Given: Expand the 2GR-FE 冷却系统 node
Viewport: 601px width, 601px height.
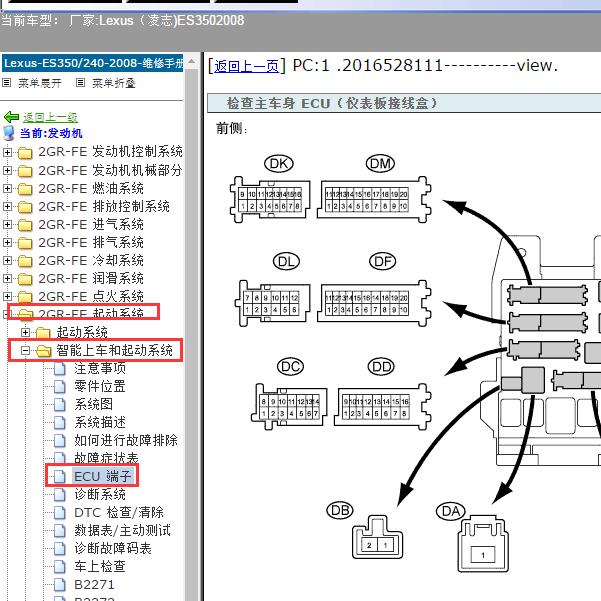Looking at the screenshot, I should 7,260.
